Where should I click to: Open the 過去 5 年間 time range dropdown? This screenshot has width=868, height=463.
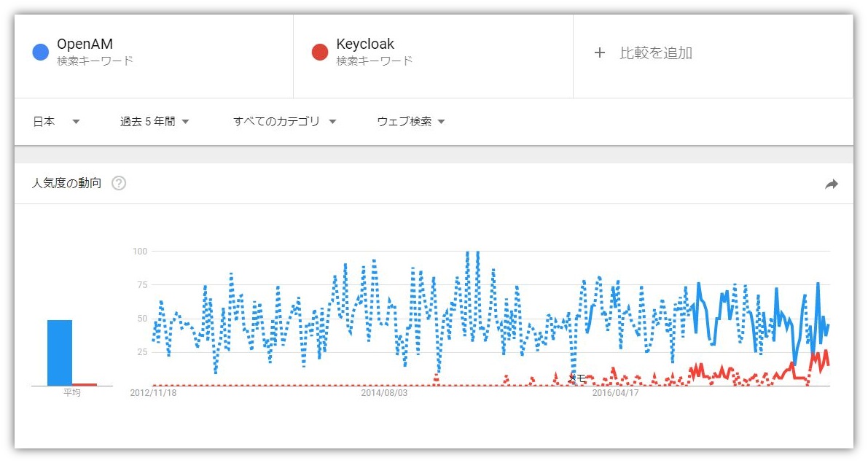[155, 121]
